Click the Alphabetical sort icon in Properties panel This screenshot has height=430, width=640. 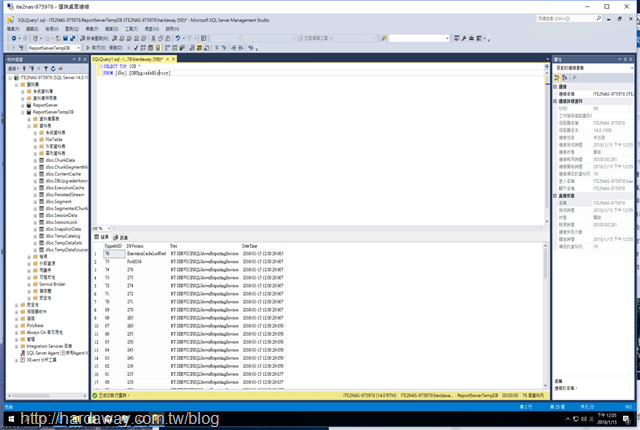(565, 78)
